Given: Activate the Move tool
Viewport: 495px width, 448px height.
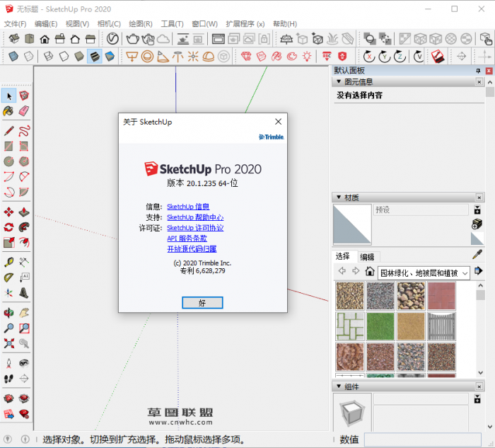Looking at the screenshot, I should coord(8,212).
